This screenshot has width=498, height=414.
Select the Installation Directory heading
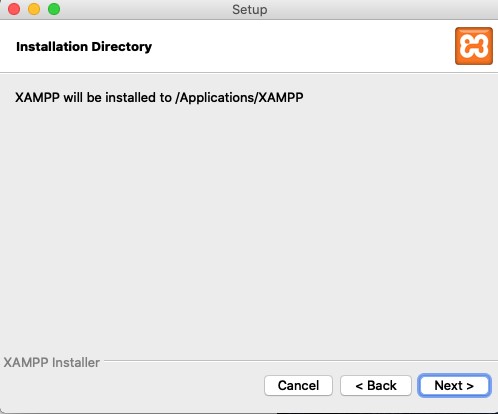84,47
